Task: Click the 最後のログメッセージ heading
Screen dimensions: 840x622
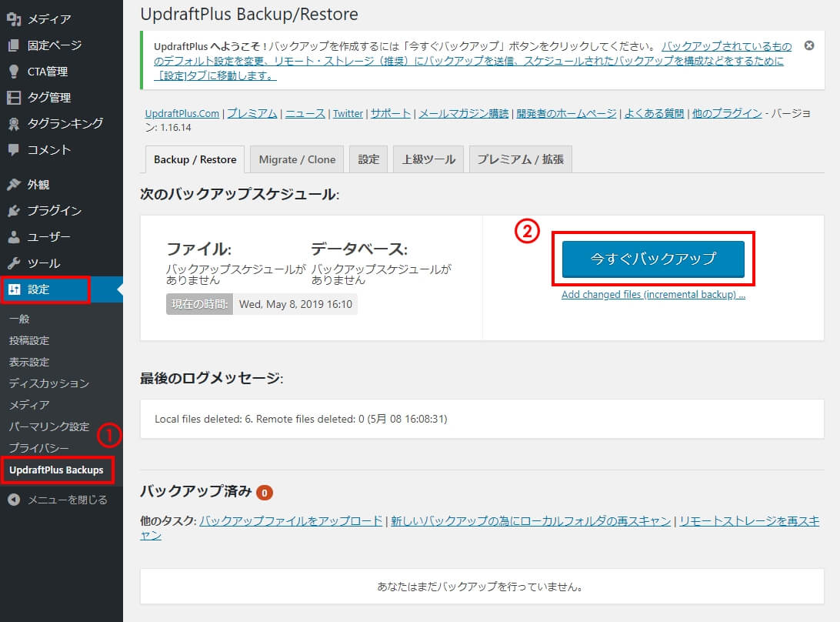Action: point(212,378)
